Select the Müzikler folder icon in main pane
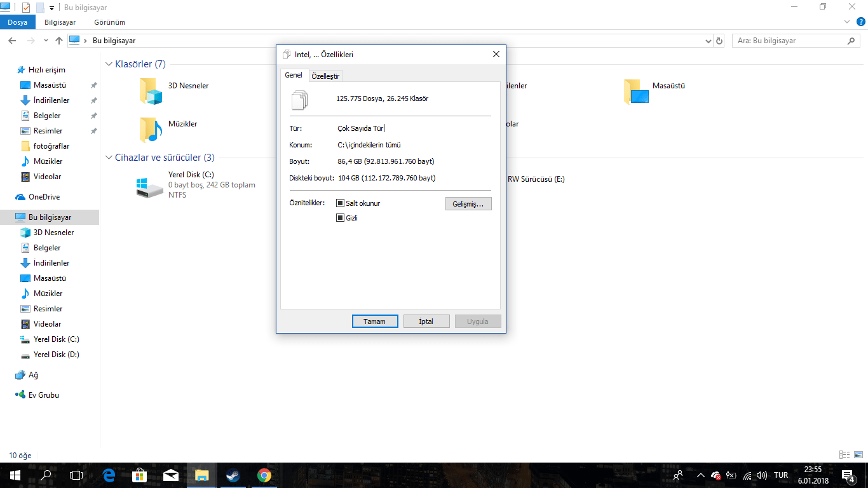Screen dimensions: 868x488 [151, 129]
